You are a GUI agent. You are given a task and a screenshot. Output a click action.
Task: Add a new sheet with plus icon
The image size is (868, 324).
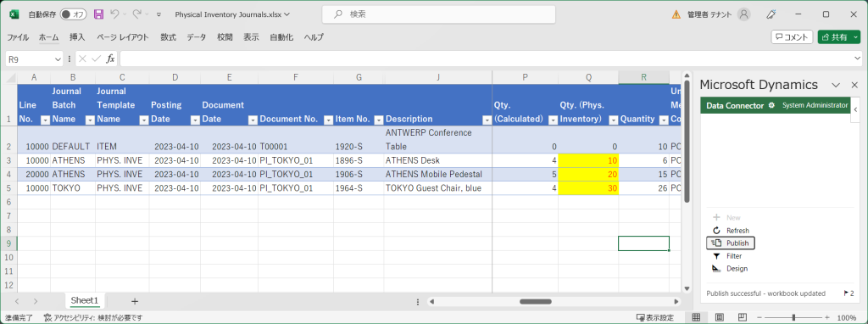[135, 301]
